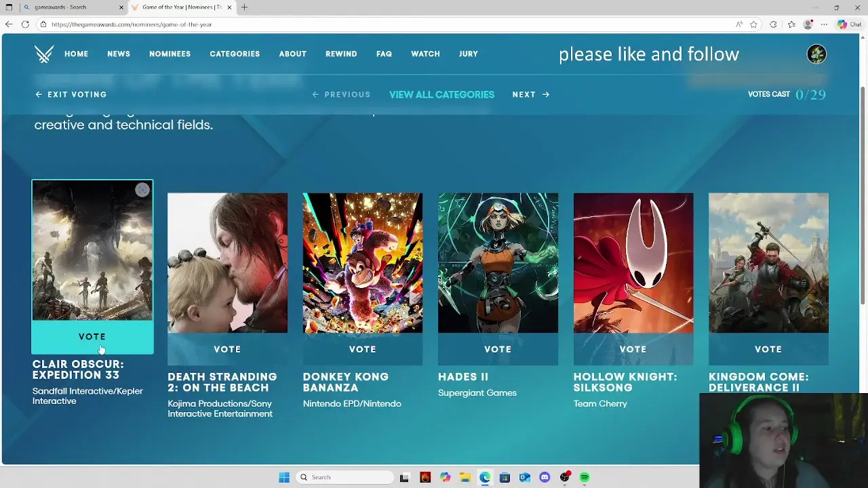
Task: Click the PREVIOUS category link
Action: tap(341, 95)
